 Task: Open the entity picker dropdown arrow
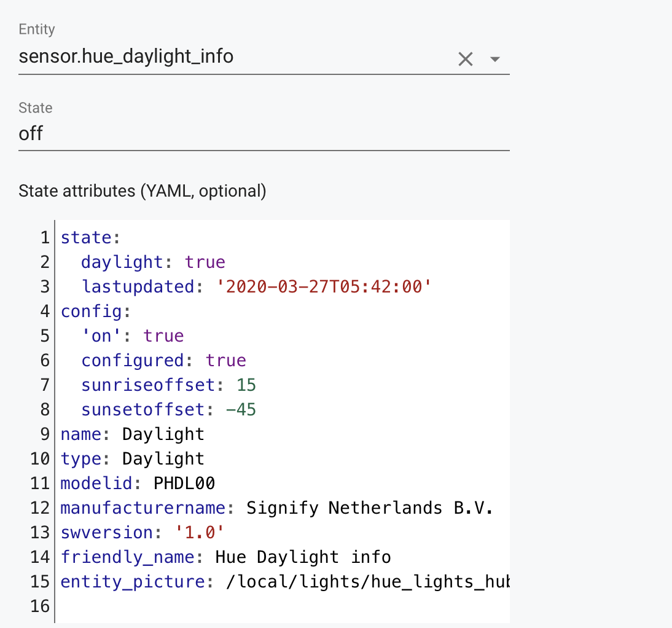495,59
